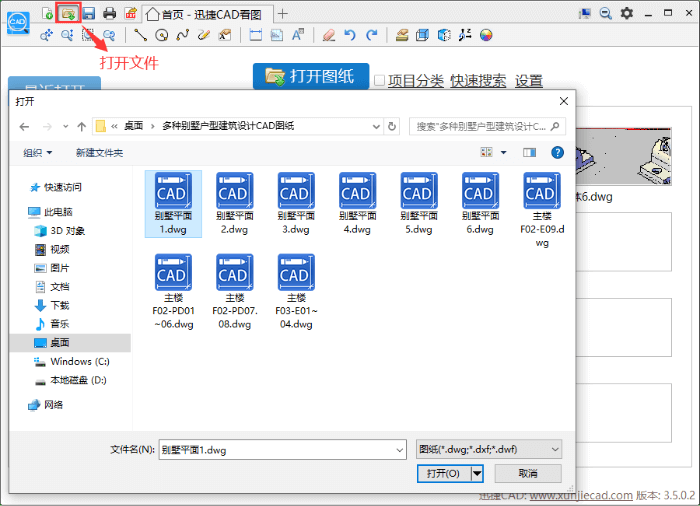
Task: Click the undo arrow icon
Action: 350,35
